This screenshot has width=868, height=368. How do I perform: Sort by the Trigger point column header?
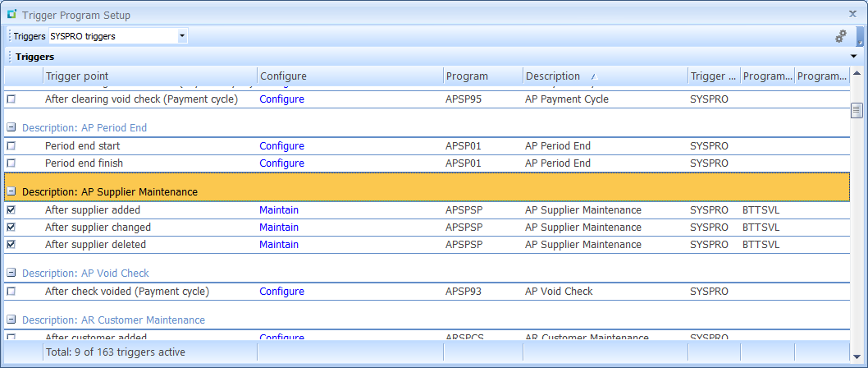point(148,76)
